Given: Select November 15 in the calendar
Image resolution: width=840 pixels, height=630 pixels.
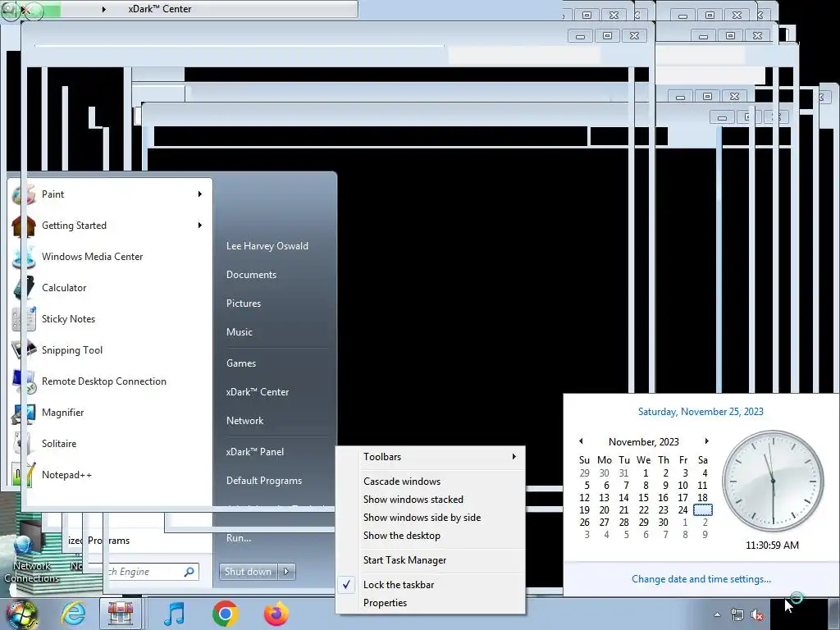Looking at the screenshot, I should tap(643, 498).
